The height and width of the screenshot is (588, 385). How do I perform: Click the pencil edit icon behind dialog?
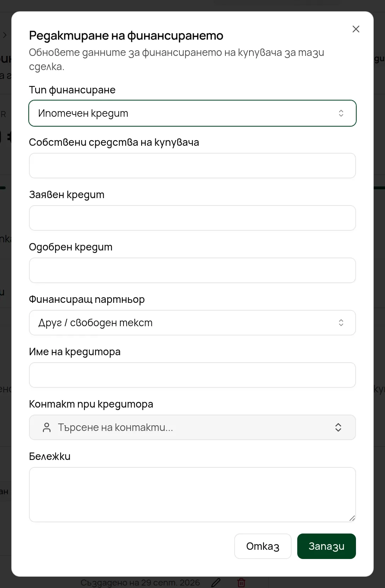tap(216, 582)
